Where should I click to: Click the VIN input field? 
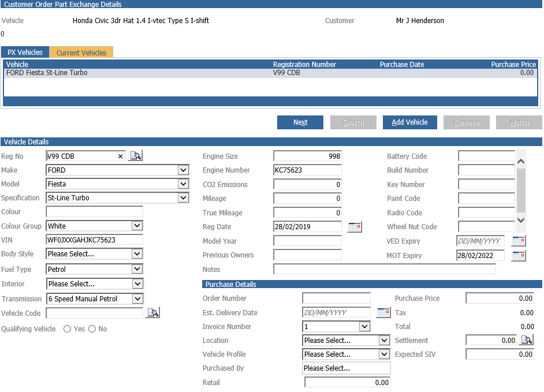point(94,240)
